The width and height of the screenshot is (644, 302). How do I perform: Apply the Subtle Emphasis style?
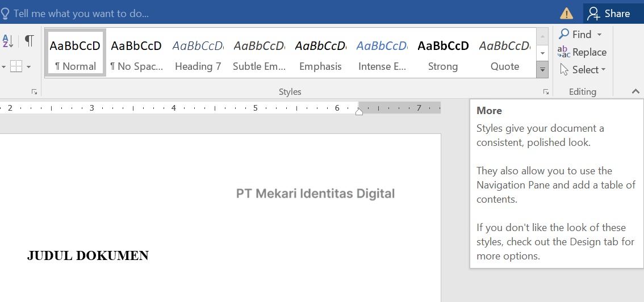259,53
